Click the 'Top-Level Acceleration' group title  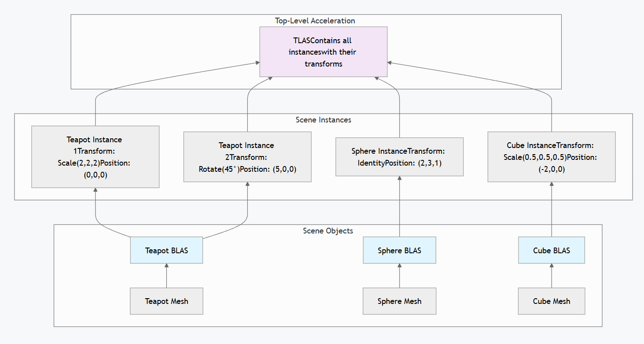(315, 21)
